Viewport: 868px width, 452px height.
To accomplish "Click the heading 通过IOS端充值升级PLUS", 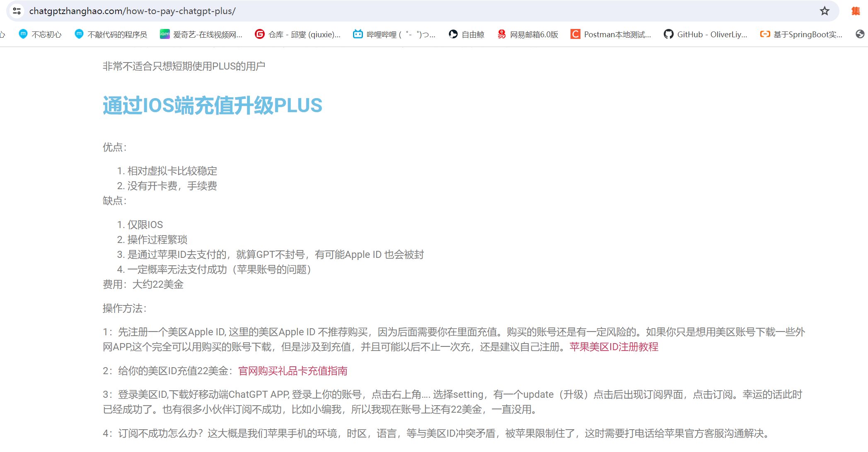I will tap(212, 106).
